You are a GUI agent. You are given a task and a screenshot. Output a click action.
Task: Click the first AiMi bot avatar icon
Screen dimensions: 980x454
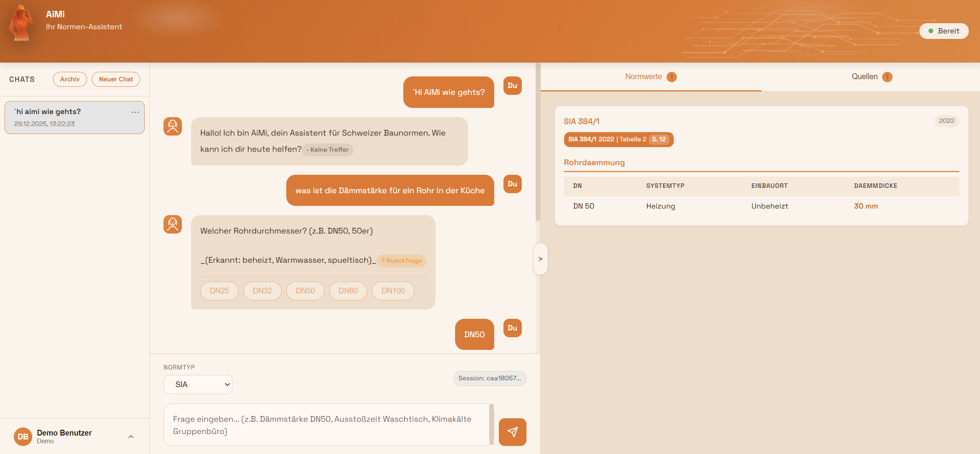[173, 126]
